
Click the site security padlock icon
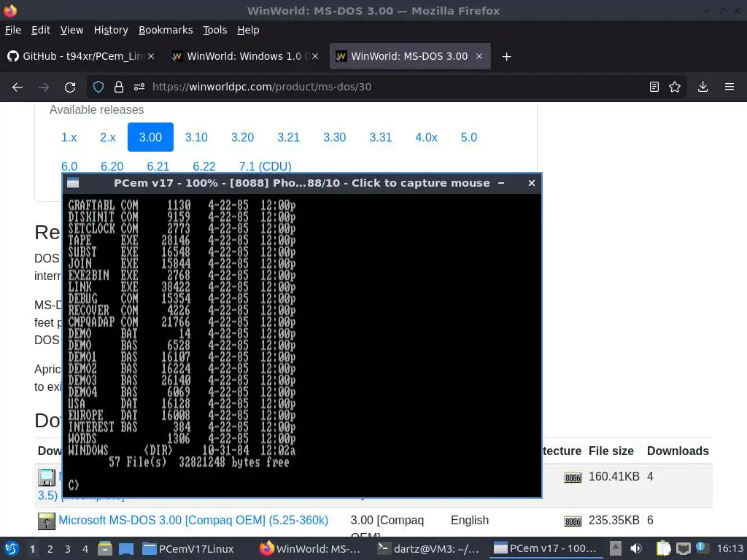coord(119,87)
